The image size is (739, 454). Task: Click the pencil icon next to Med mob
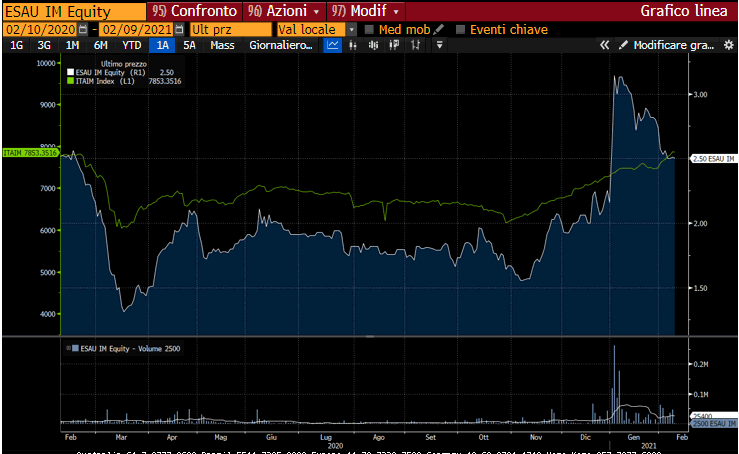pos(438,29)
